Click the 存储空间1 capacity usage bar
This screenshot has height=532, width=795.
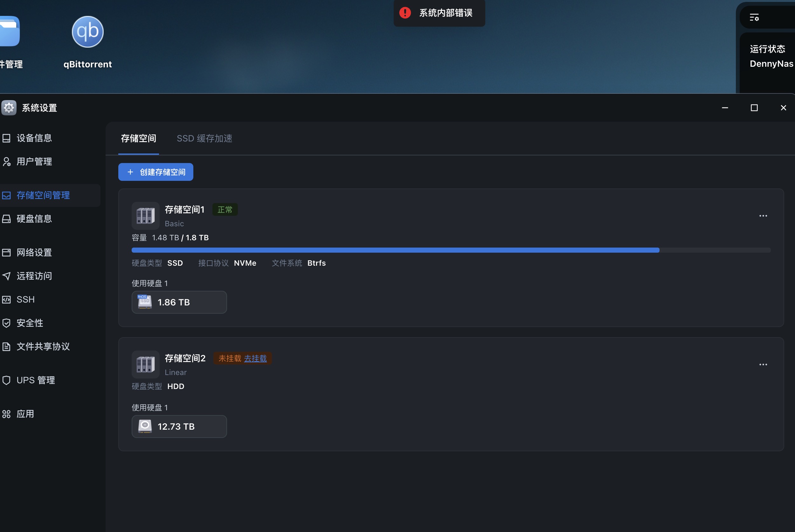coord(451,250)
